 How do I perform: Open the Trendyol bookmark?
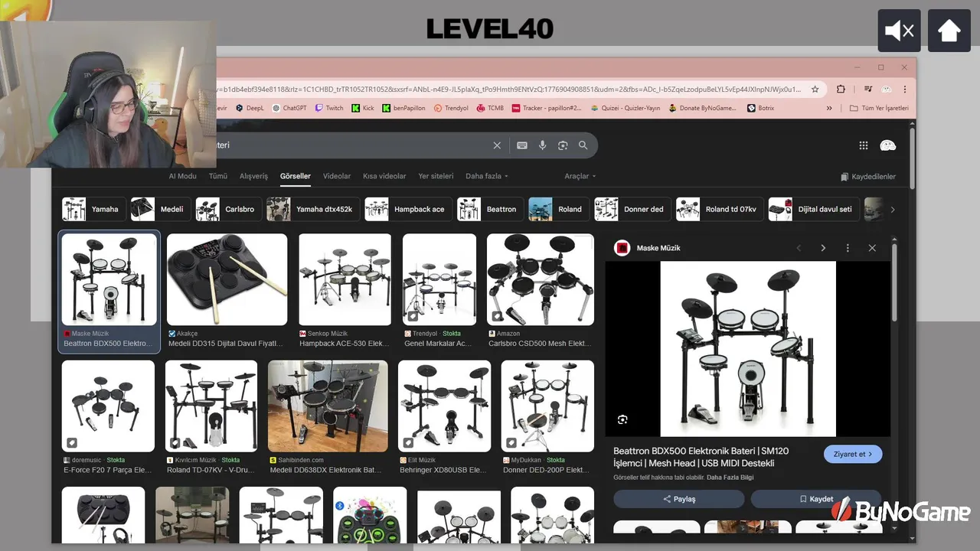(x=451, y=108)
